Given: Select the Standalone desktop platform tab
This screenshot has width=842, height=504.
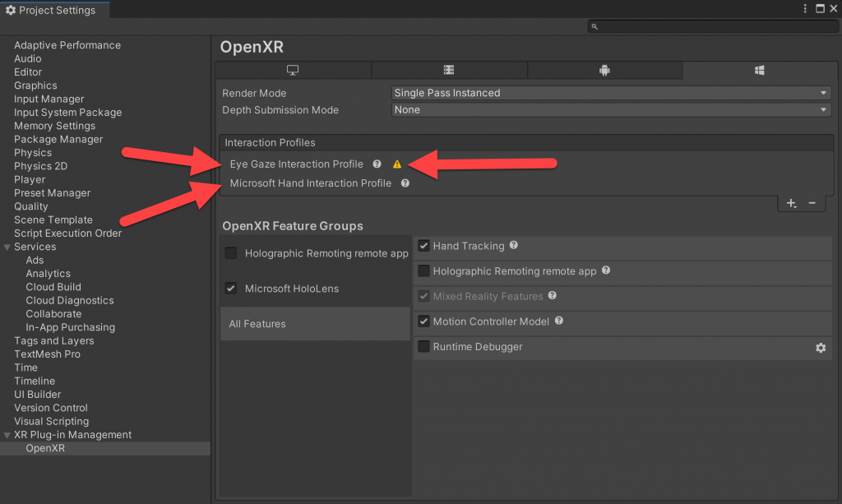Looking at the screenshot, I should coord(293,71).
